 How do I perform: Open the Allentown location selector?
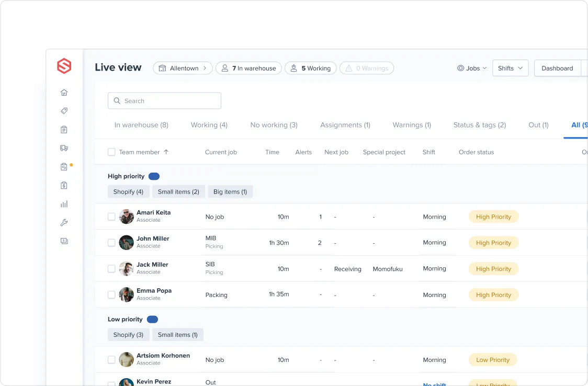click(x=182, y=68)
